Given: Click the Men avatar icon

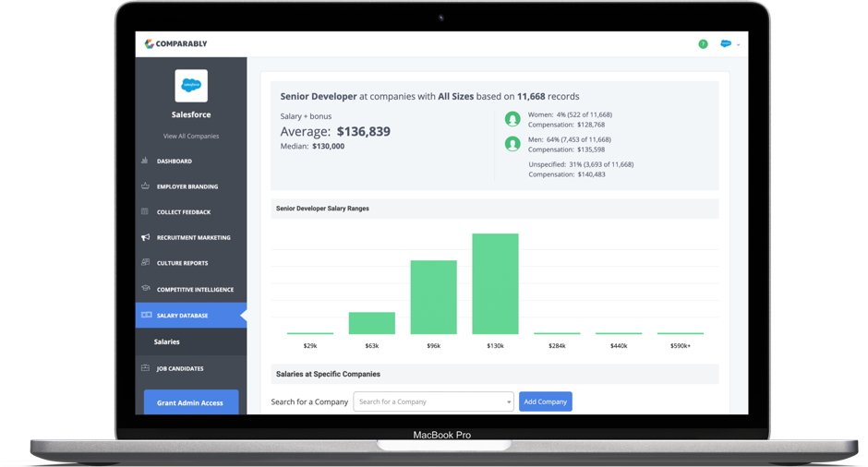Looking at the screenshot, I should click(512, 144).
